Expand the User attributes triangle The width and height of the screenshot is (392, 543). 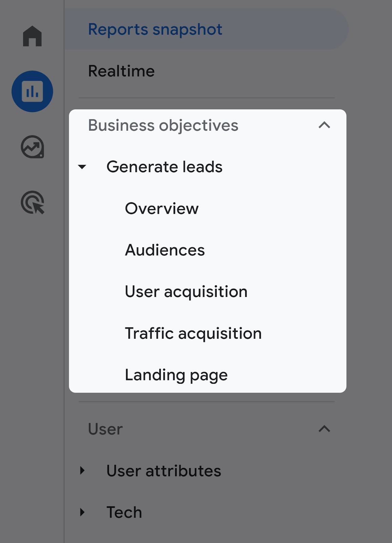click(x=82, y=470)
